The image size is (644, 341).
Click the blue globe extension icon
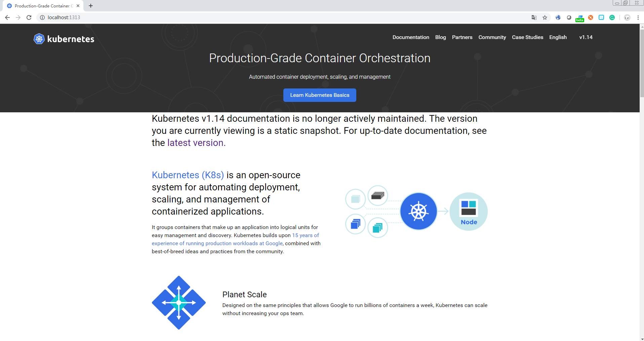558,17
